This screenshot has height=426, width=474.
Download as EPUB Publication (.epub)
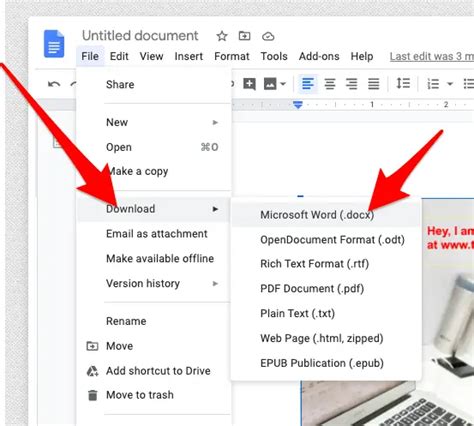326,363
